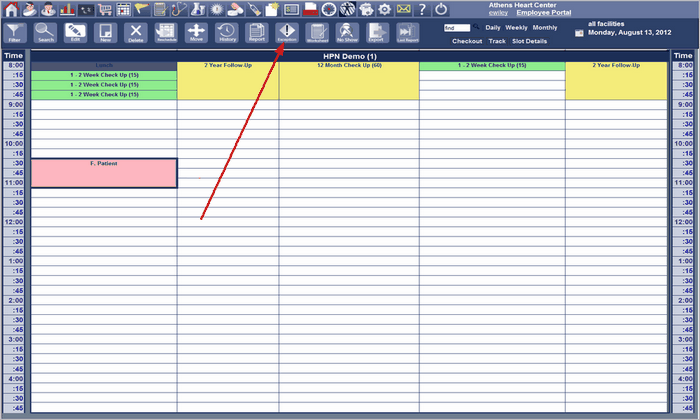This screenshot has width=700, height=420.
Task: Open the calendar date picker icon
Action: click(579, 32)
